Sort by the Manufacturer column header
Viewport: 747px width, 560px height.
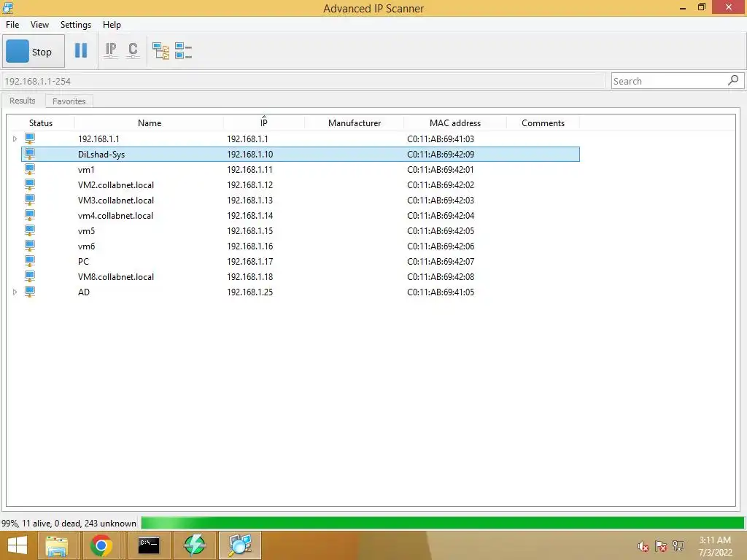click(355, 122)
